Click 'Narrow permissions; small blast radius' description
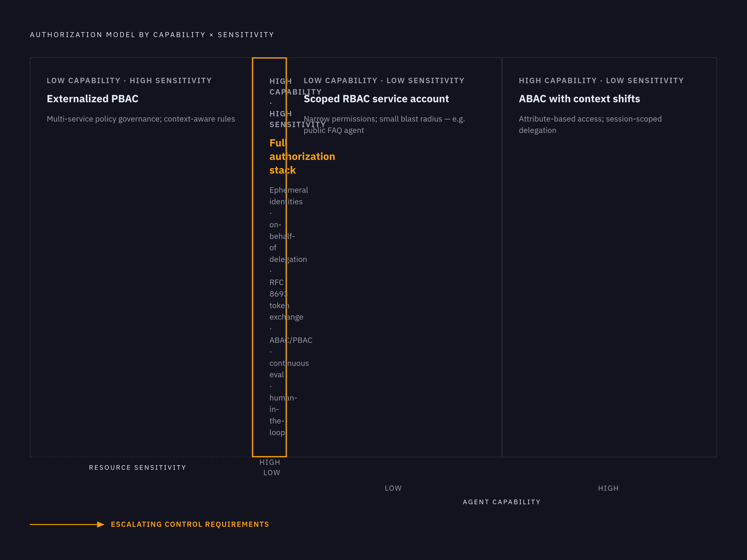 [x=384, y=125]
